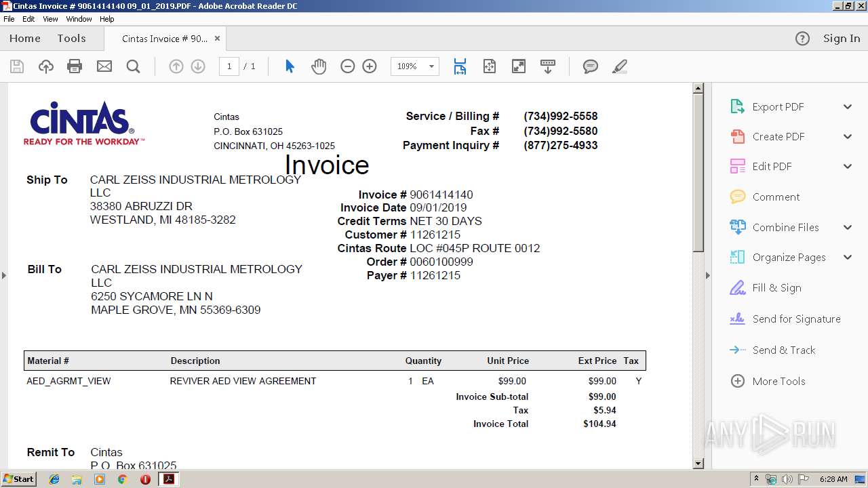The width and height of the screenshot is (868, 488).
Task: Zoom out with the minus button
Action: coord(348,66)
